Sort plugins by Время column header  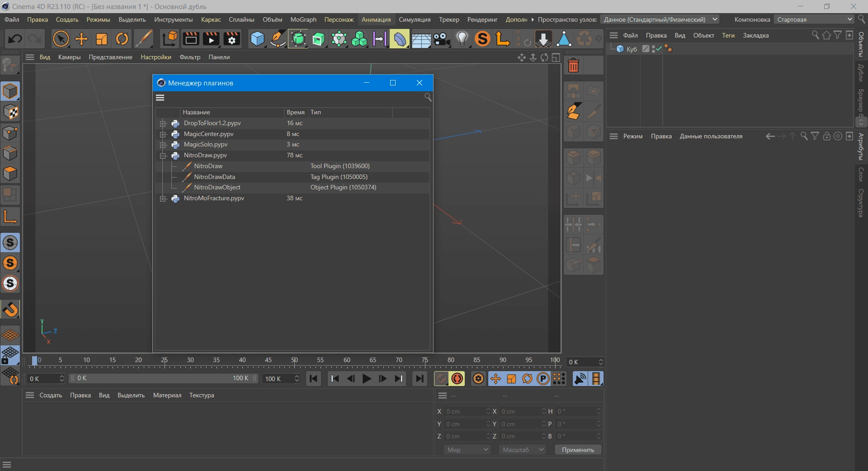pos(296,112)
